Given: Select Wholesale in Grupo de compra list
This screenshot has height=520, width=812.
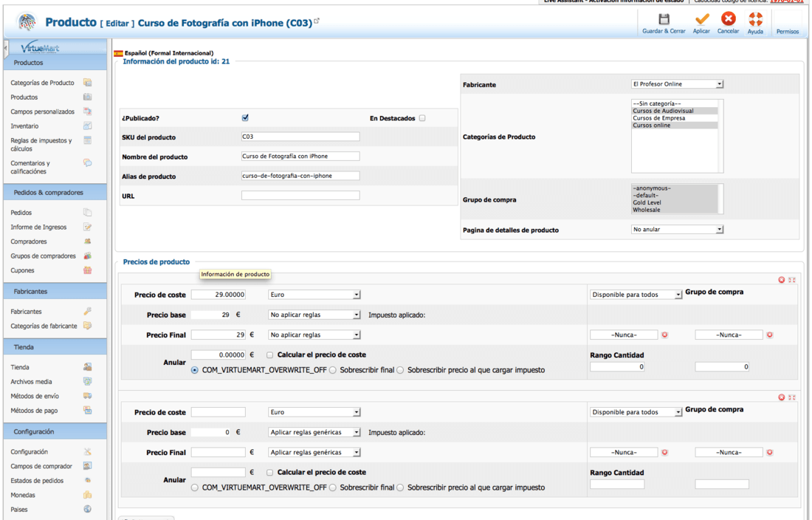Looking at the screenshot, I should point(674,210).
